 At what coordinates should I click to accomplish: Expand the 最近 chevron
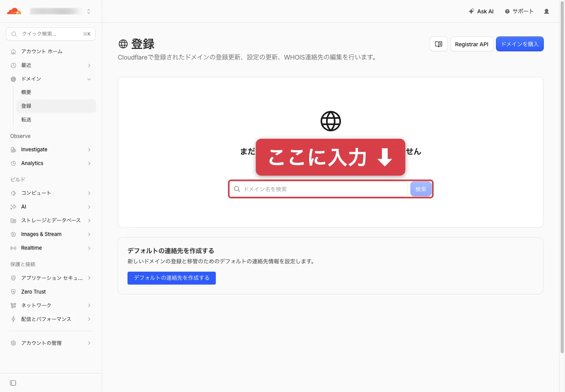pyautogui.click(x=89, y=65)
